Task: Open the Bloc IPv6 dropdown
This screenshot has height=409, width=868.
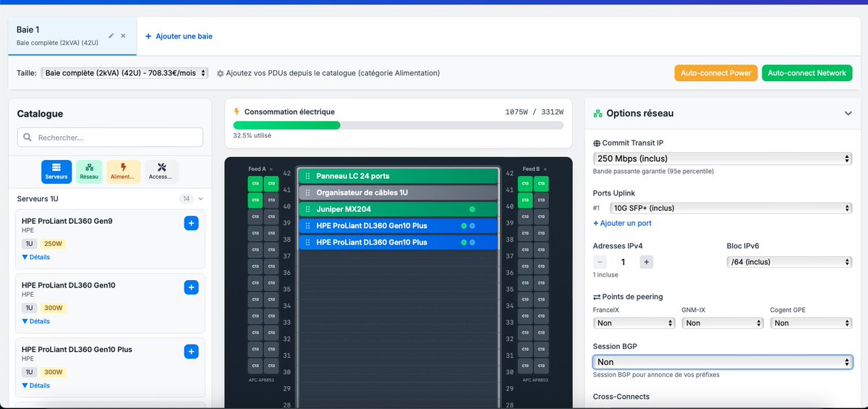Action: 789,262
